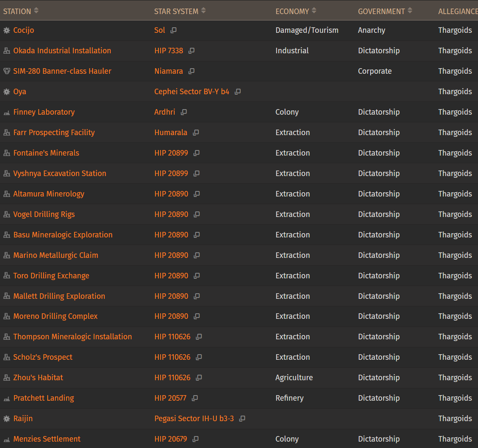Open HIP 20577 star system link
The width and height of the screenshot is (478, 448).
[170, 398]
